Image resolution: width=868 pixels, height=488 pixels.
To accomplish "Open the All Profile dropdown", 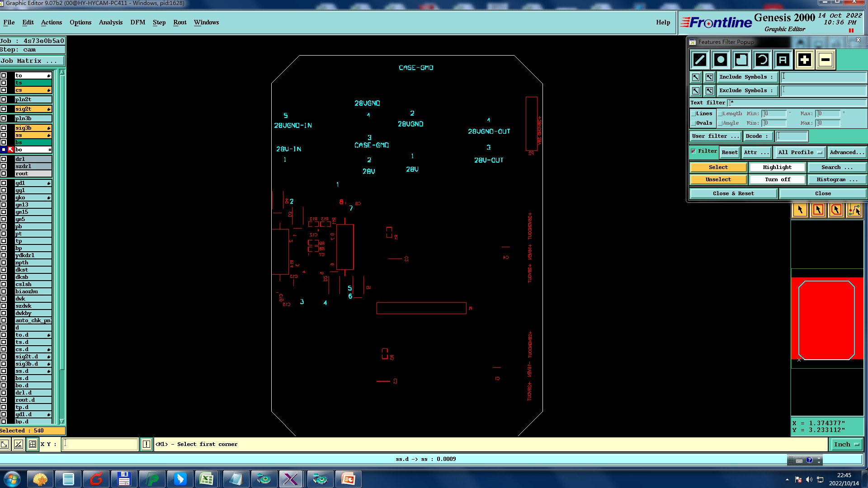I will pos(800,152).
